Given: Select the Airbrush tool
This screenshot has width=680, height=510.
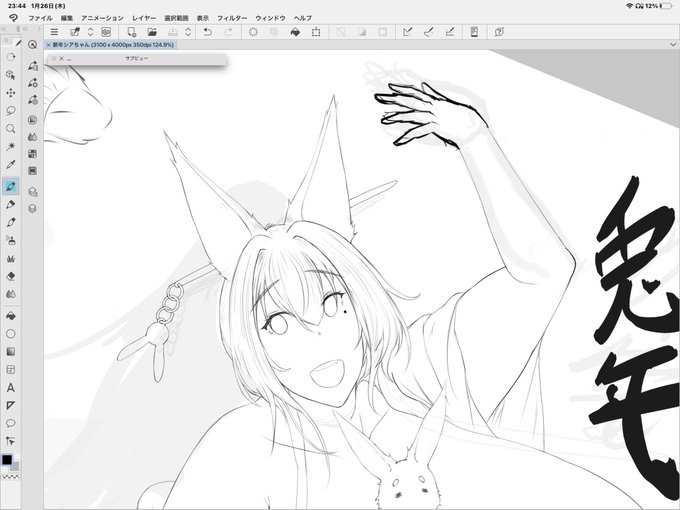Looking at the screenshot, I should (11, 240).
